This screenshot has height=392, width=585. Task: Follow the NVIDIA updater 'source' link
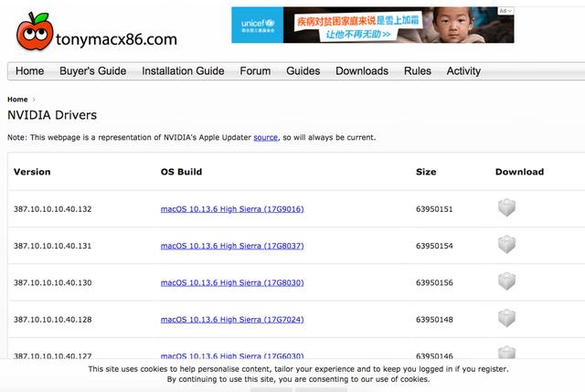266,137
